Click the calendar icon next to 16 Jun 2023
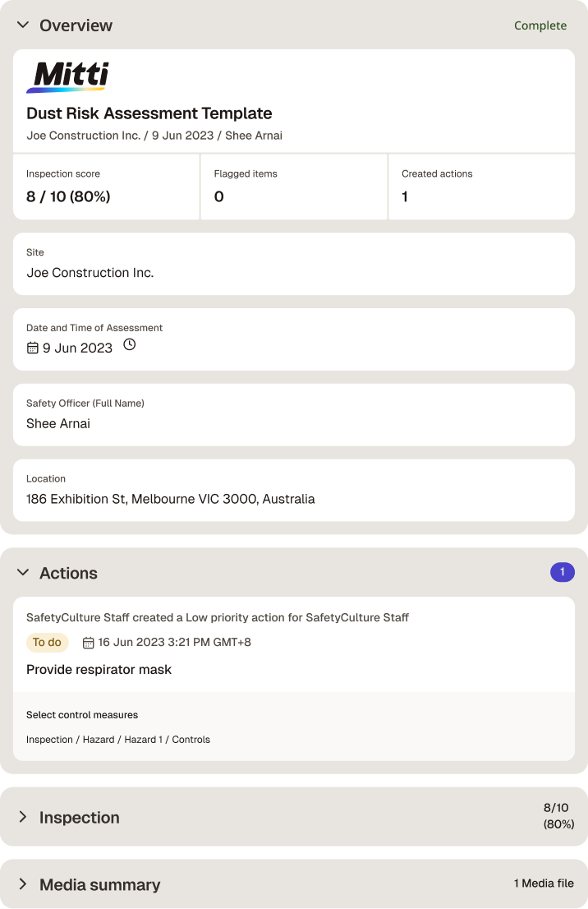Image resolution: width=588 pixels, height=909 pixels. pos(88,643)
